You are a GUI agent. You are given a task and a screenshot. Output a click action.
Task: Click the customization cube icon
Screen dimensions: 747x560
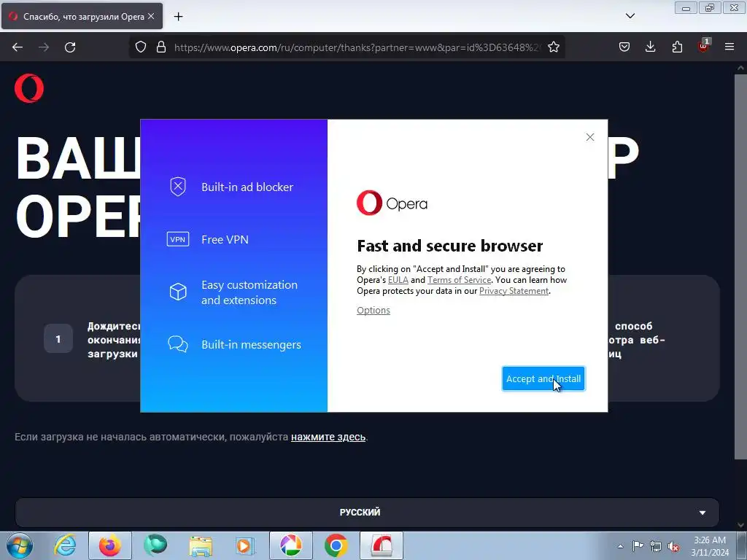tap(178, 292)
